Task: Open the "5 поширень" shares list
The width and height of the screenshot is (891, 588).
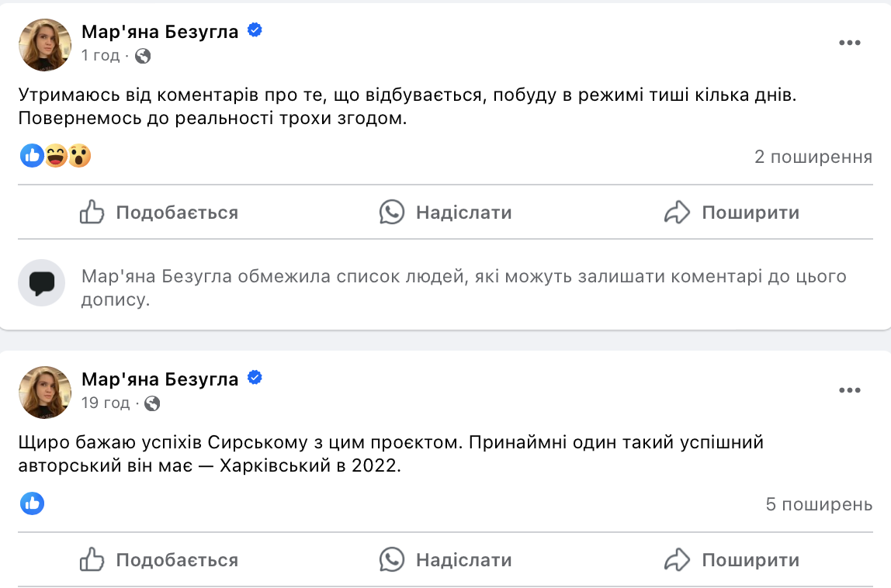Action: tap(819, 505)
